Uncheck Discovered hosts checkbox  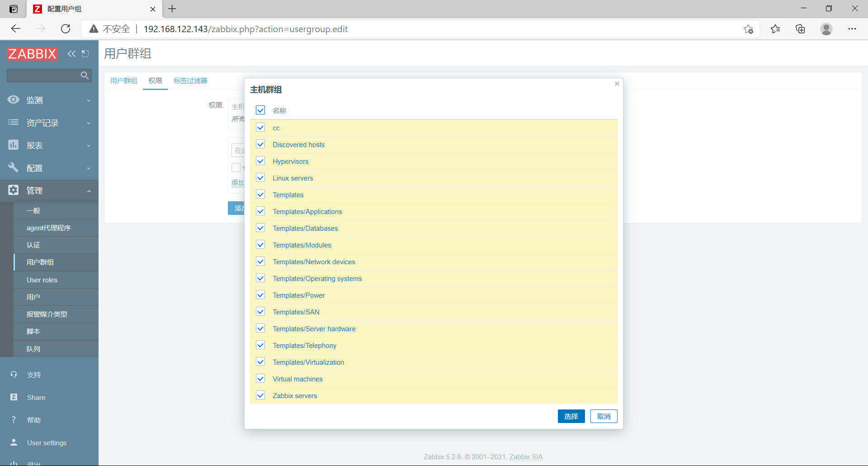(260, 144)
